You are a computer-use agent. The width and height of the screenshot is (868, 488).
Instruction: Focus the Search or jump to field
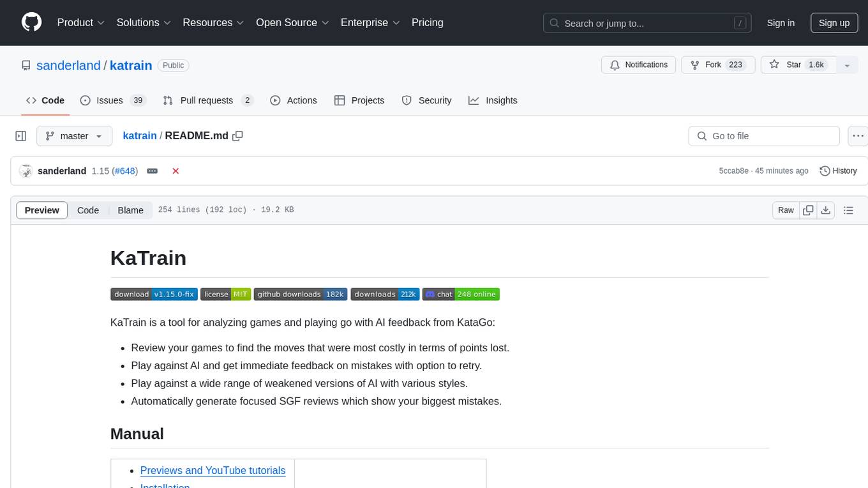click(647, 23)
